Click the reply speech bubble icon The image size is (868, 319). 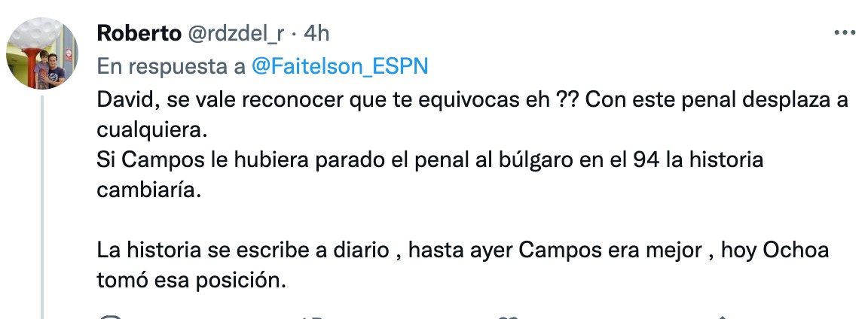110,317
